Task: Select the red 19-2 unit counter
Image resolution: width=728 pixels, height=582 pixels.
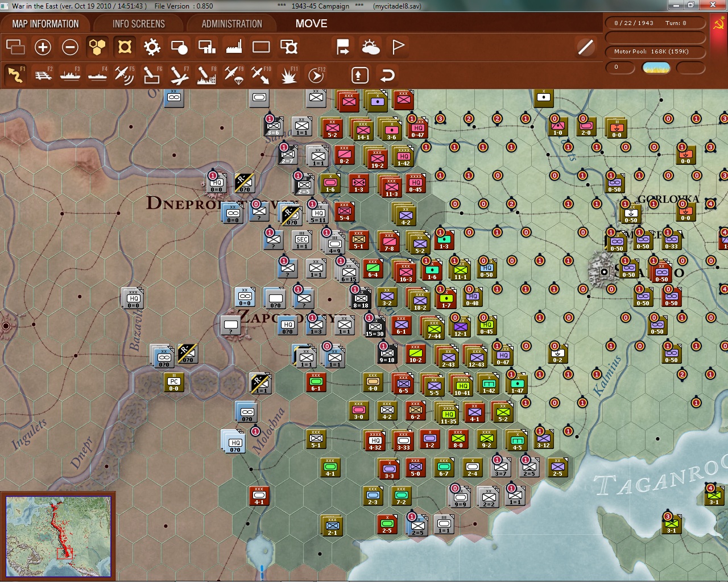Action: [377, 159]
